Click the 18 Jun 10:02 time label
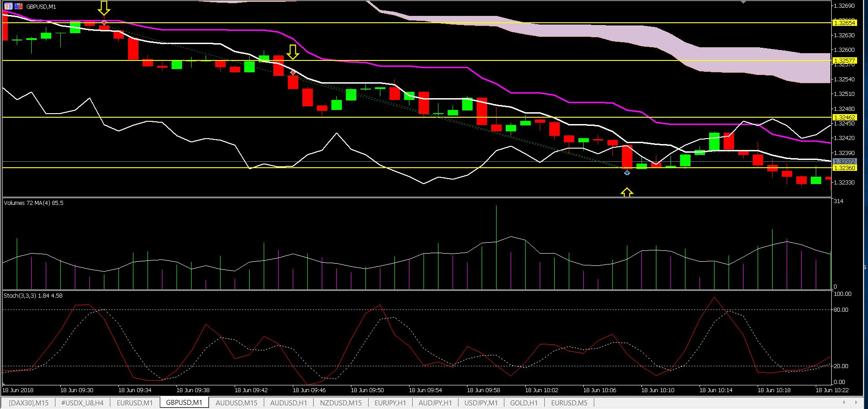The image size is (868, 409). 542,390
